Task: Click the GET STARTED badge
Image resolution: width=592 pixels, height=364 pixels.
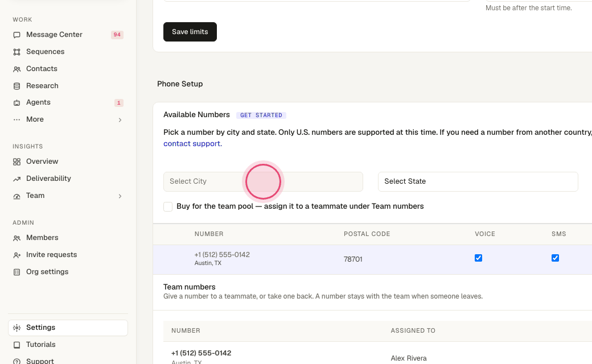Action: (261, 115)
